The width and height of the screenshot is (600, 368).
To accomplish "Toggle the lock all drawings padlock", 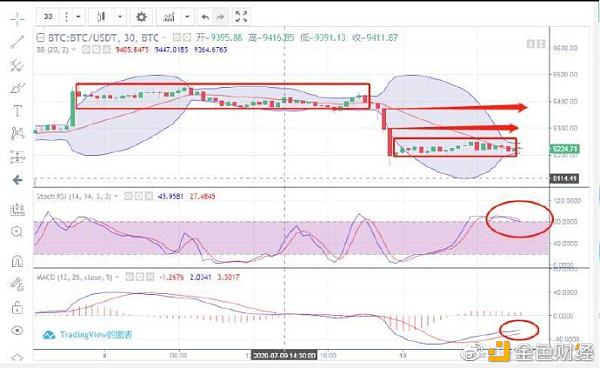I will [x=17, y=307].
